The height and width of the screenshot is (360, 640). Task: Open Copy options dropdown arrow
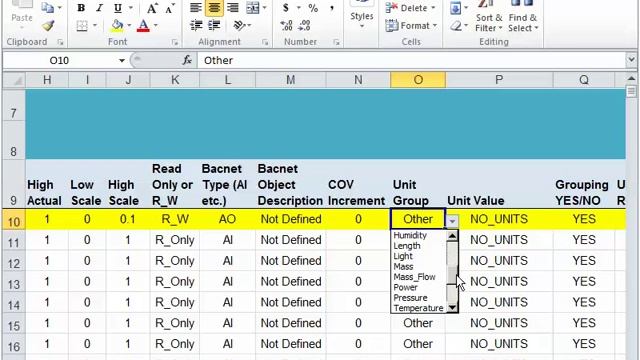(x=60, y=8)
